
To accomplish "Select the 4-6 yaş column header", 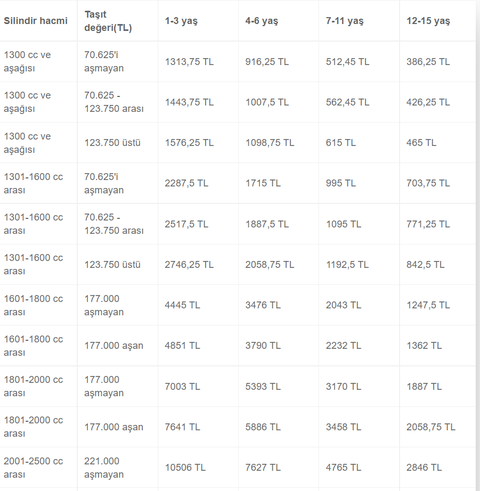I will click(x=262, y=21).
